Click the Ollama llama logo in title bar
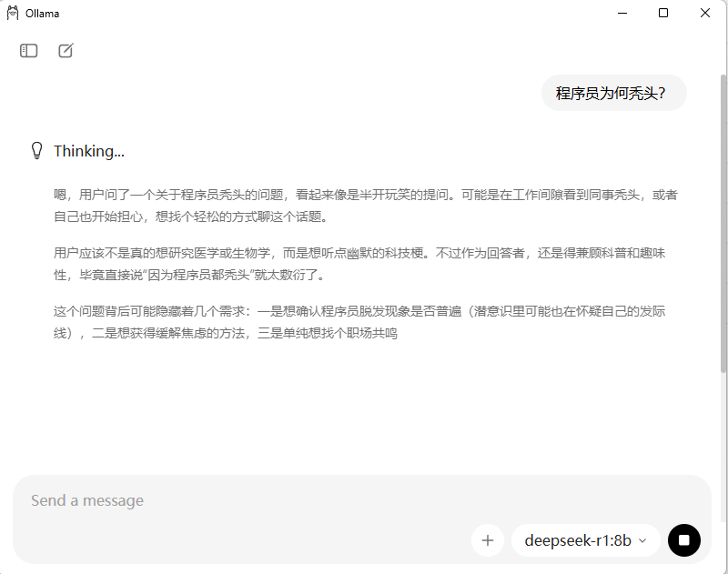The image size is (728, 574). [x=13, y=13]
